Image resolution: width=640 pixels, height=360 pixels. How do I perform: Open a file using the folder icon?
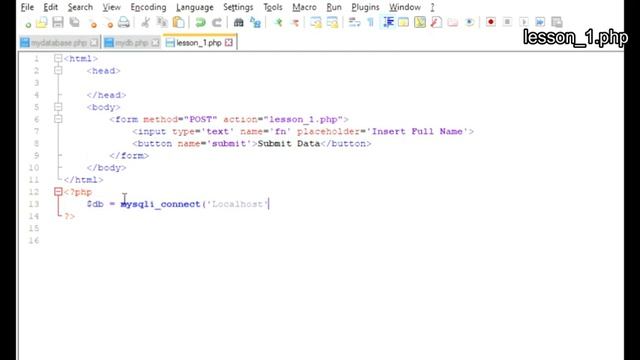[41, 22]
